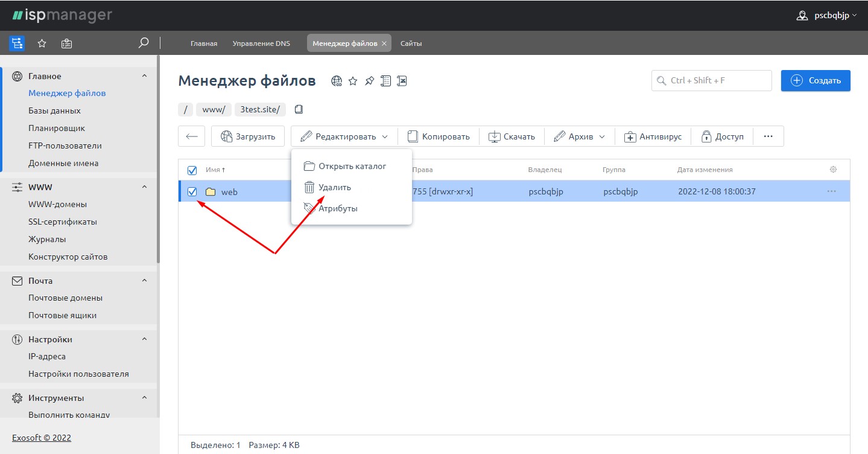Click the scroll icon with X mark

coord(402,81)
